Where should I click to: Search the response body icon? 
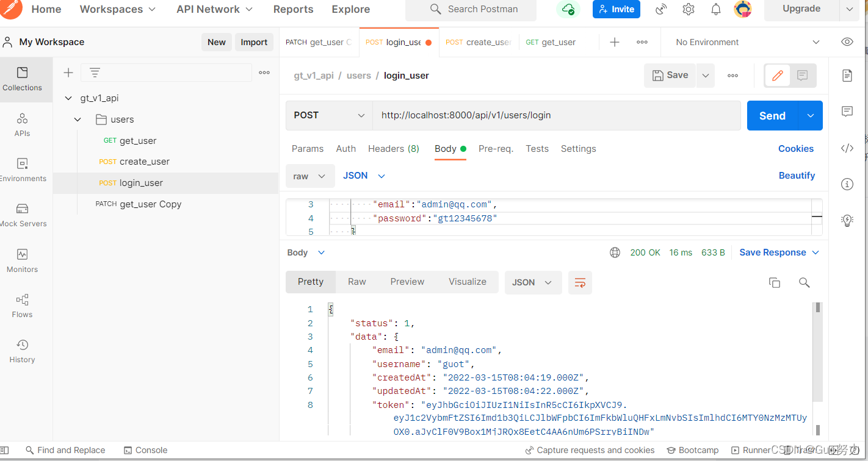[805, 282]
